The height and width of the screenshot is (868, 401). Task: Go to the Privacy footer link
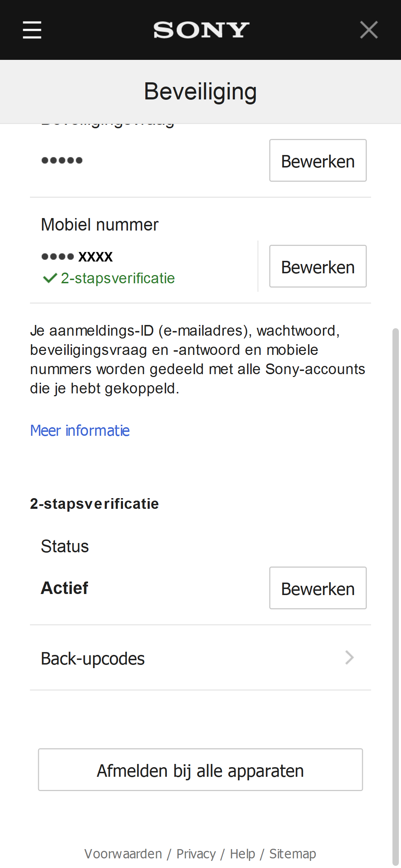(x=196, y=854)
